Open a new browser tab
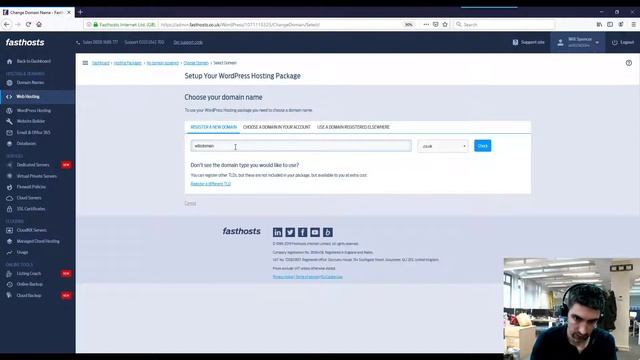 tap(80, 12)
